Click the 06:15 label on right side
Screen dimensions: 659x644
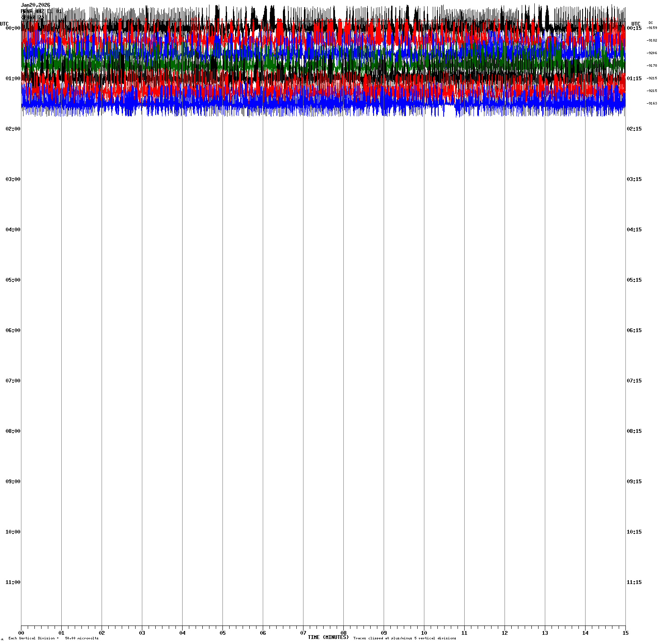coord(634,330)
